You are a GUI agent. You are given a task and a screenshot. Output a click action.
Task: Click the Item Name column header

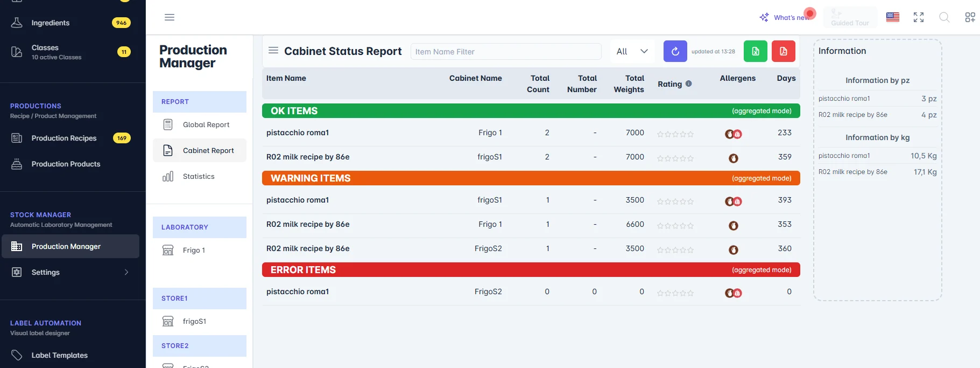pyautogui.click(x=286, y=78)
